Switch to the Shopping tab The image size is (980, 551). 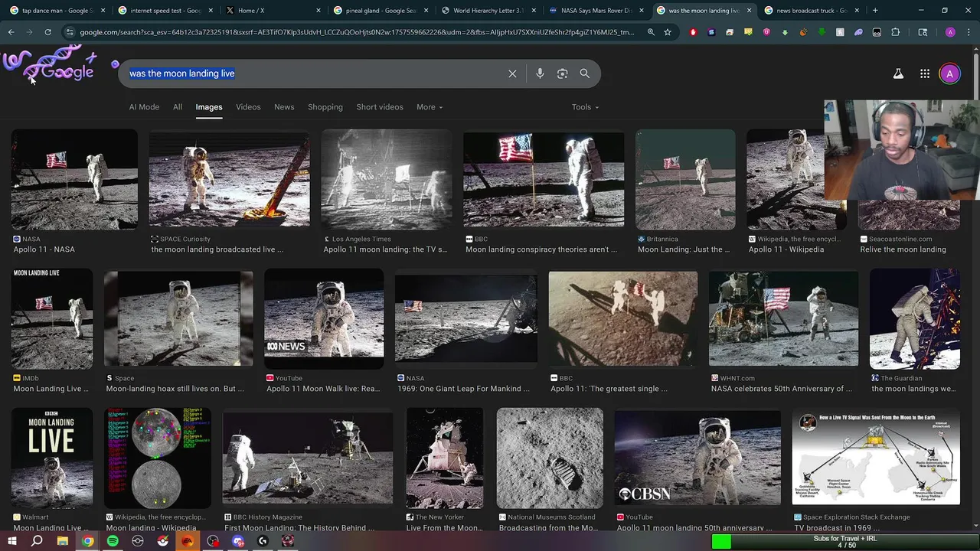pos(325,107)
